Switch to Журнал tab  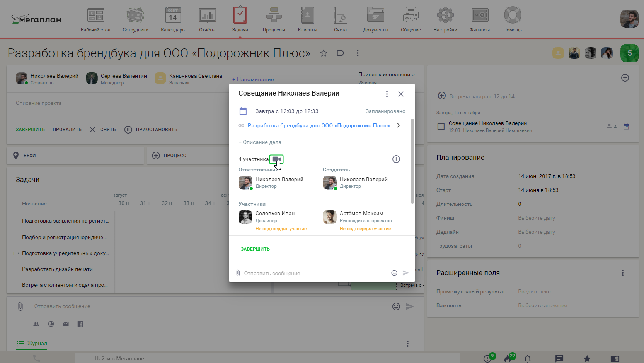click(x=32, y=343)
